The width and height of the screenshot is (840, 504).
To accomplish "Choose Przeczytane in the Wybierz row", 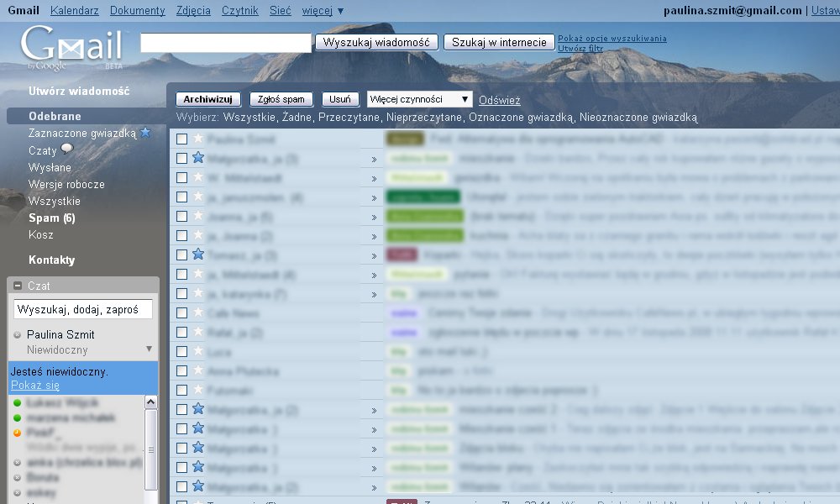I will pyautogui.click(x=349, y=118).
